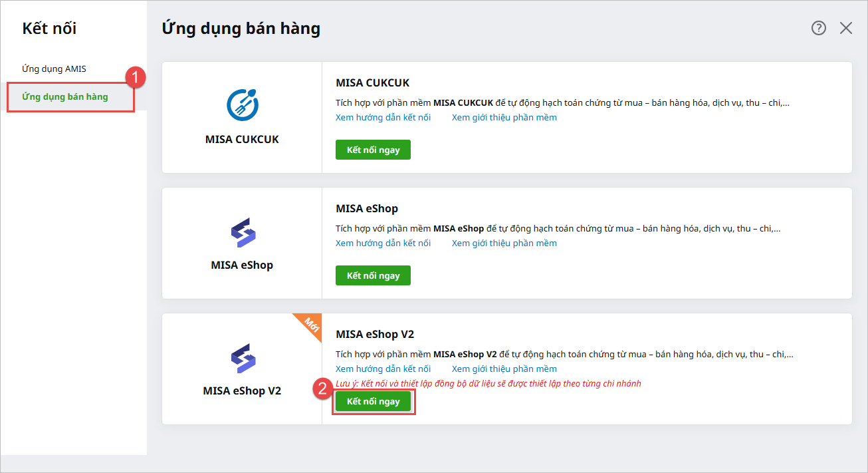
Task: Click the MISA CUKCUK label under logo
Action: (x=242, y=140)
